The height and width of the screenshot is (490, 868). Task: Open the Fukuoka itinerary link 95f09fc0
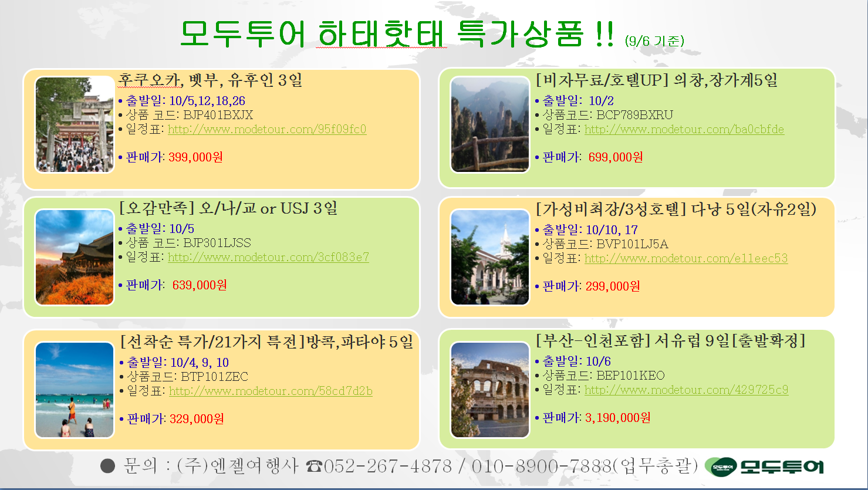[267, 129]
